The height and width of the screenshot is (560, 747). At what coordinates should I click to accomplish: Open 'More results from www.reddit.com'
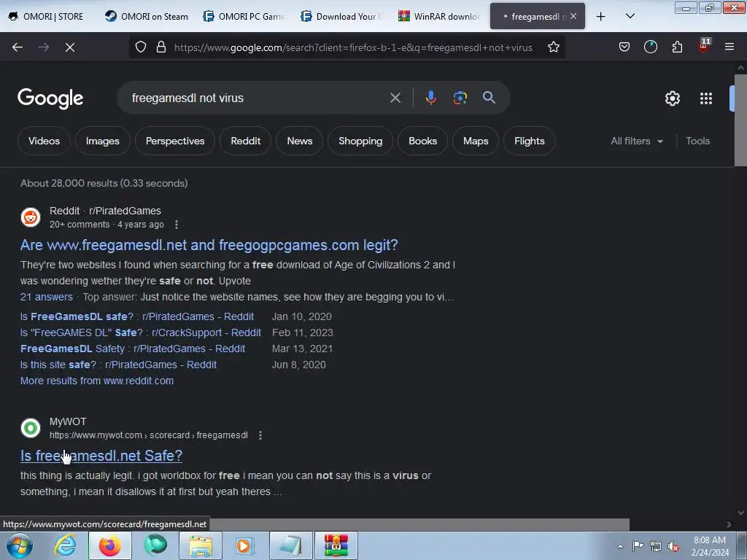pos(97,381)
